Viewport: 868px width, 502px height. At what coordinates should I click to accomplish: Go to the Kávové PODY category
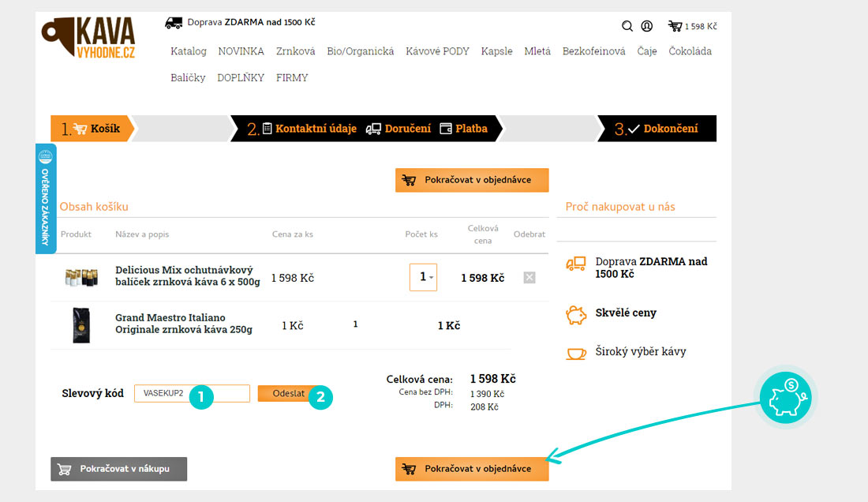click(437, 51)
